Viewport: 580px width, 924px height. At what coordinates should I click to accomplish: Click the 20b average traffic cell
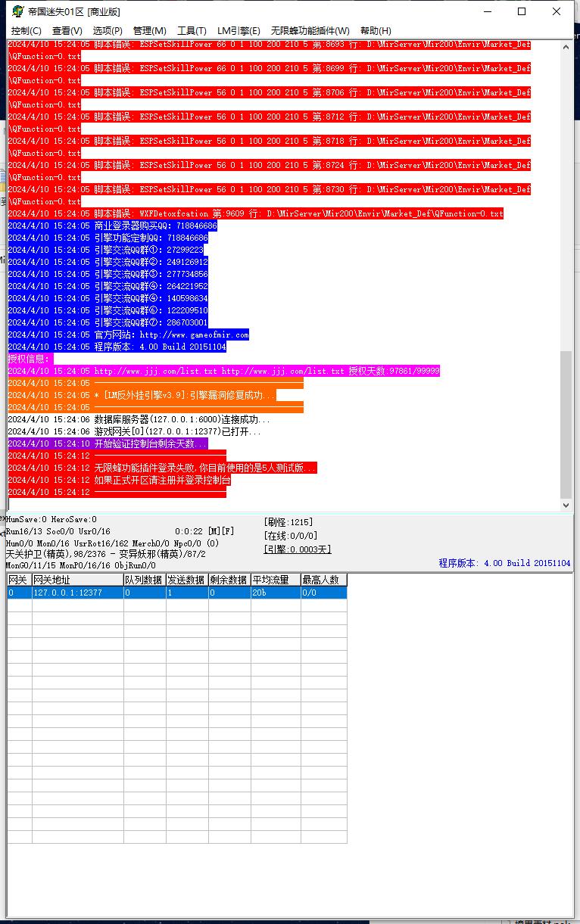click(x=276, y=593)
